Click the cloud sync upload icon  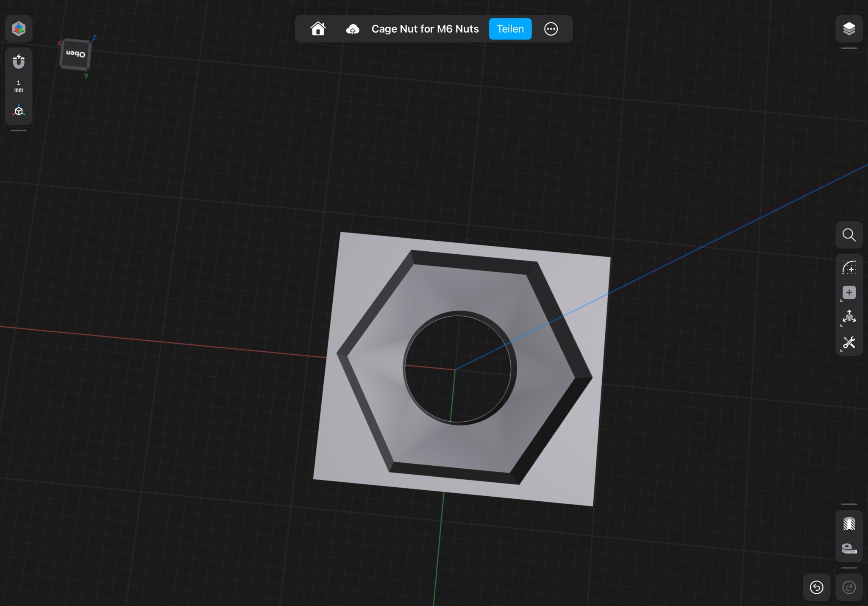(x=353, y=29)
